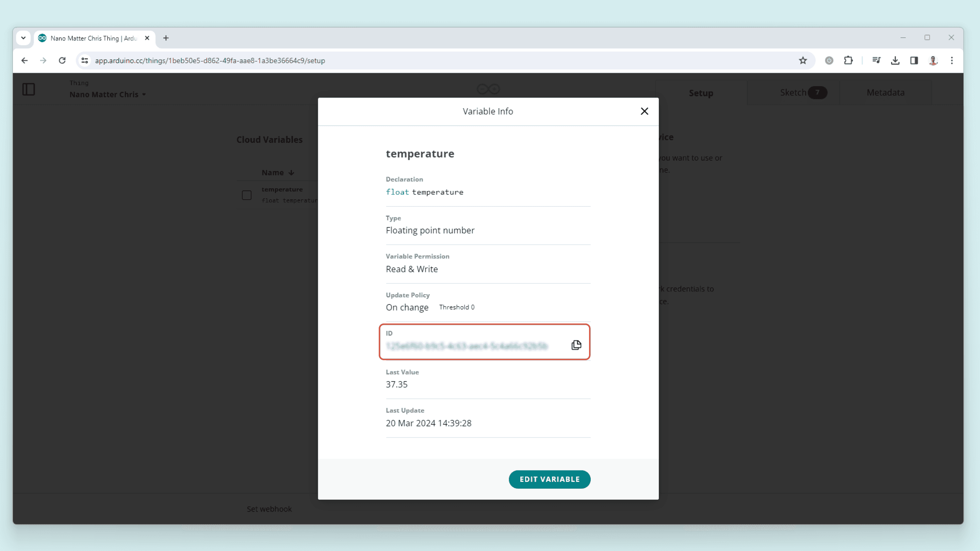Toggle the left sidebar panel icon
This screenshot has height=551, width=980.
pyautogui.click(x=29, y=89)
